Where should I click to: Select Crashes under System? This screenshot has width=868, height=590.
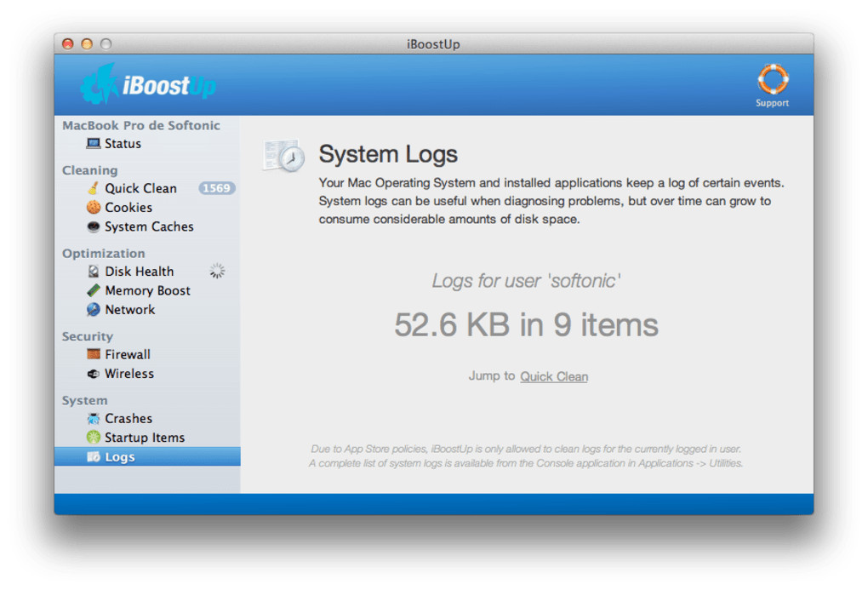[x=147, y=418]
